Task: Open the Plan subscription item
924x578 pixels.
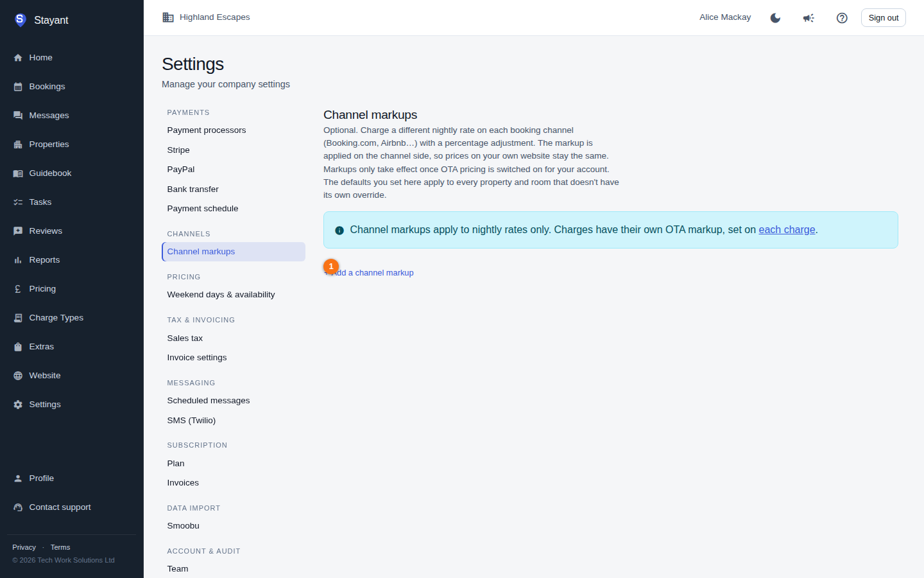Action: coord(234,464)
